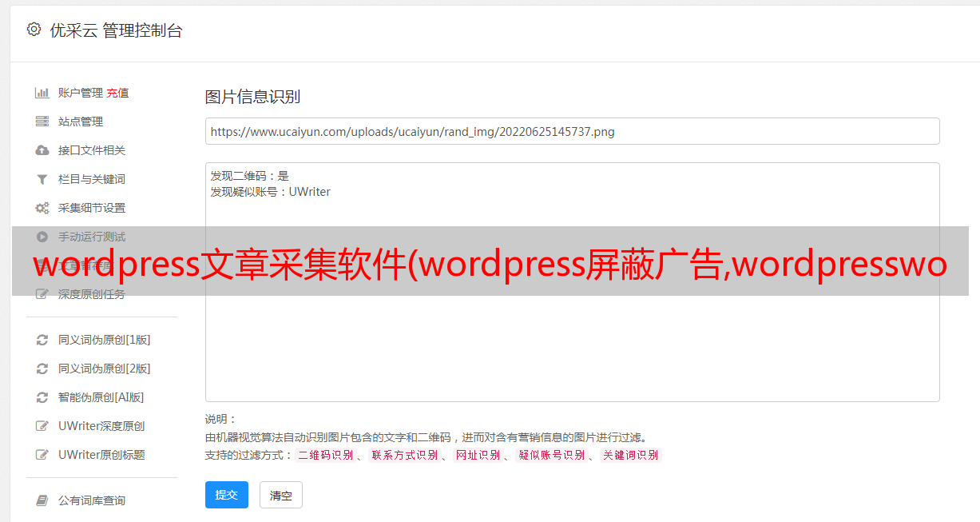Click the 疑似账号识别 filter tag

551,455
